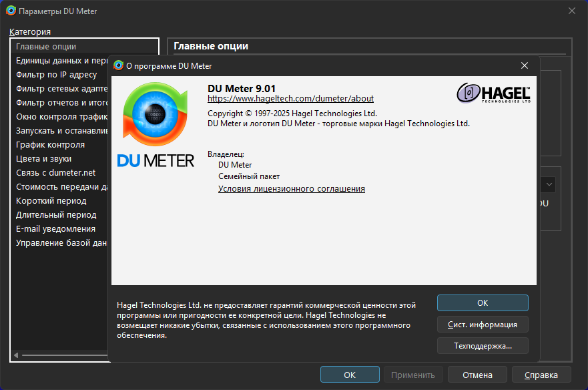Click the 'Параметры DU Meter' title bar icon

11,11
